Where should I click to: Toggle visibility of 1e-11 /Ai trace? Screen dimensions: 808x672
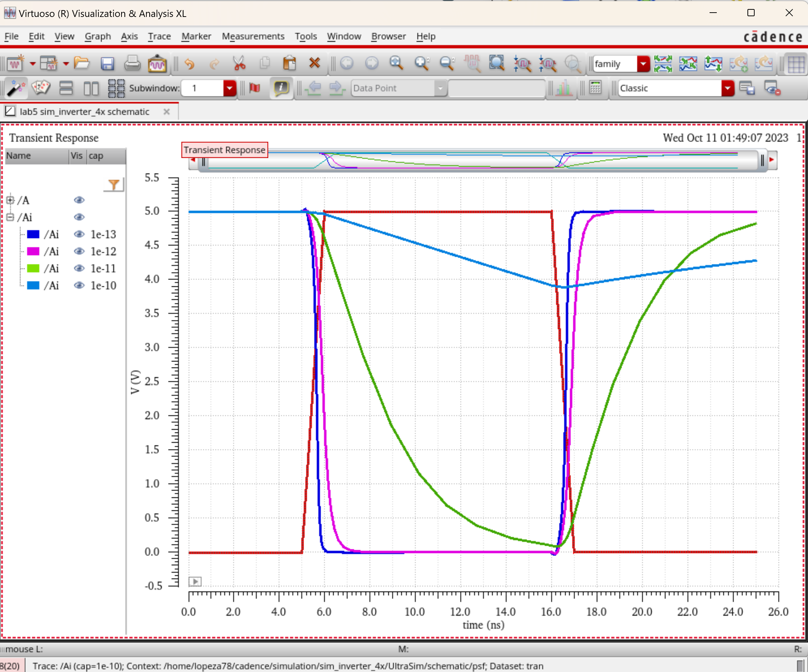point(79,268)
